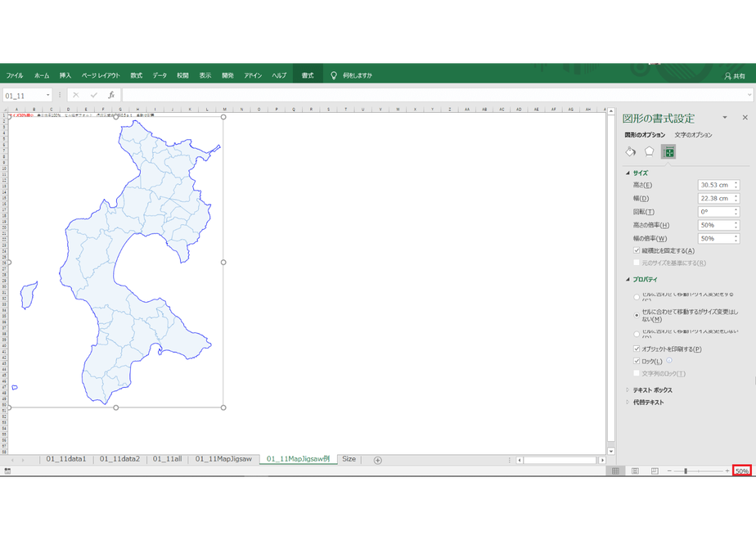
Task: Open the Effects pentagon icon
Action: click(650, 152)
